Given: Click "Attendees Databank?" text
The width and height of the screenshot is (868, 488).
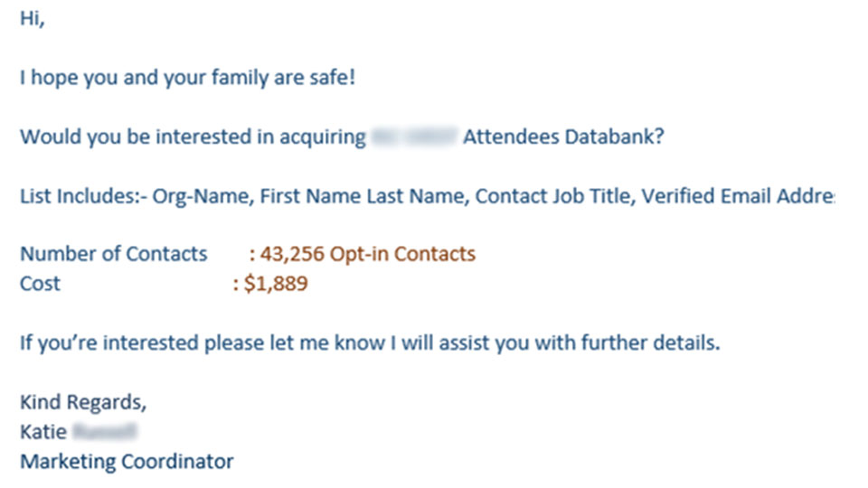Looking at the screenshot, I should 563,136.
